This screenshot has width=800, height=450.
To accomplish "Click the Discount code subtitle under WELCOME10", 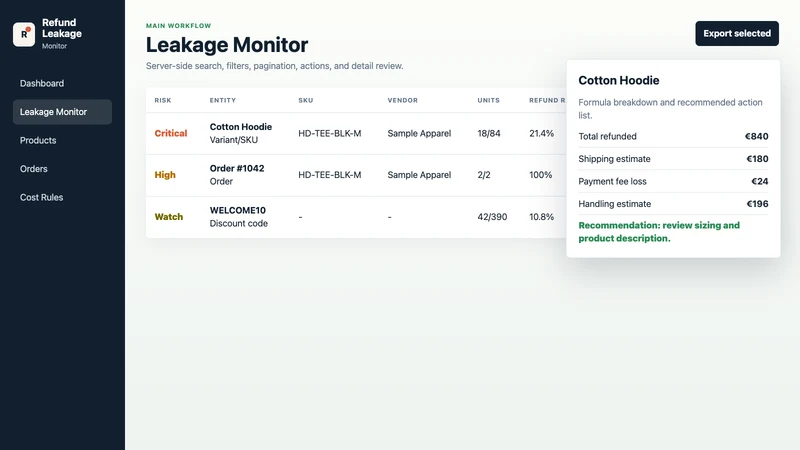I will click(238, 223).
